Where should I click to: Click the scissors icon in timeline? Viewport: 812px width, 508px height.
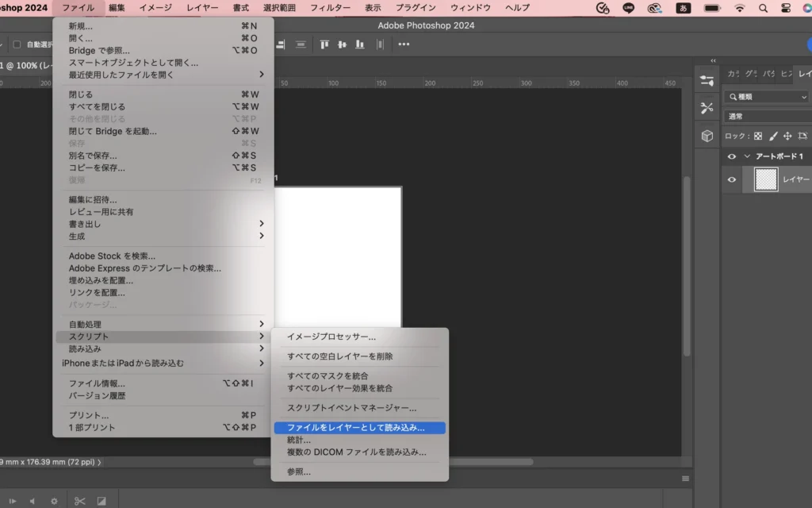79,501
